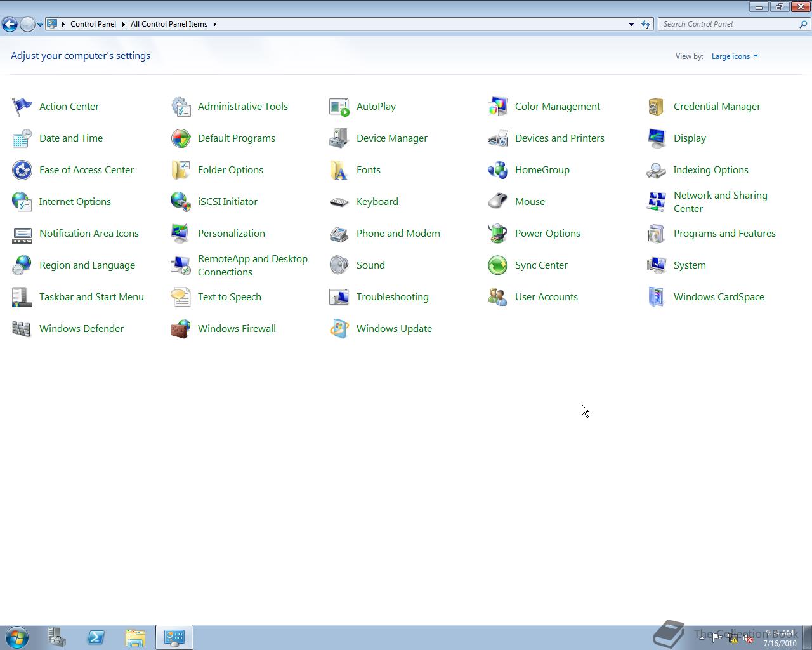
Task: Open the Action Center flag icon
Action: pyautogui.click(x=22, y=107)
